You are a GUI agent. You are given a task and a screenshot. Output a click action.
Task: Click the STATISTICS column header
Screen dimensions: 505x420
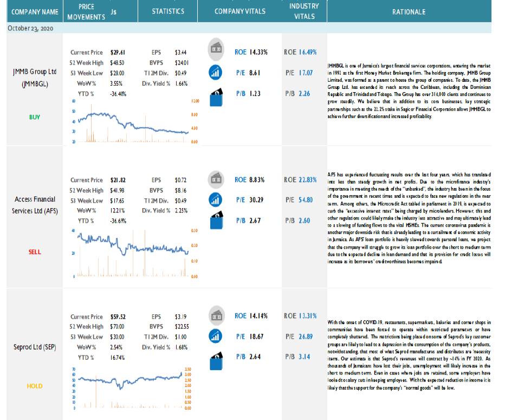[x=168, y=11]
